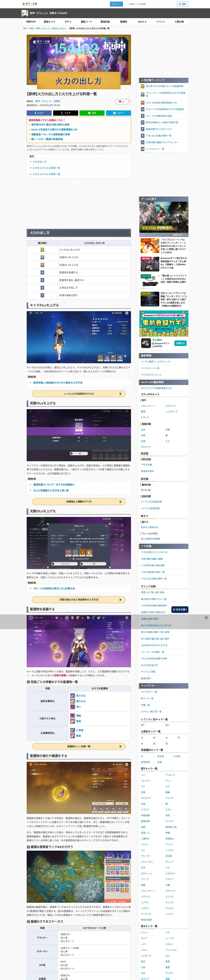The height and width of the screenshot is (980, 210).
Task: Select the 最強武器 tab
Action: point(105,22)
